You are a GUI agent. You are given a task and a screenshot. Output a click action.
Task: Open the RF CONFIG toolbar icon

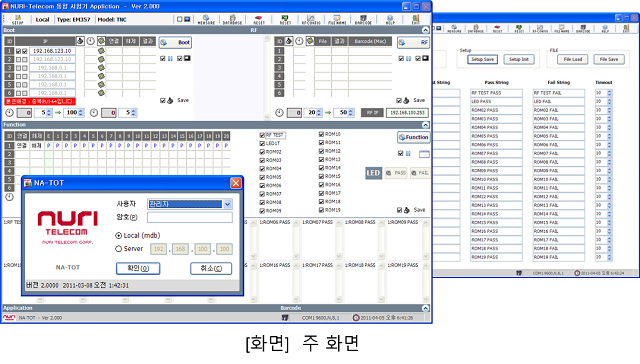pyautogui.click(x=311, y=19)
